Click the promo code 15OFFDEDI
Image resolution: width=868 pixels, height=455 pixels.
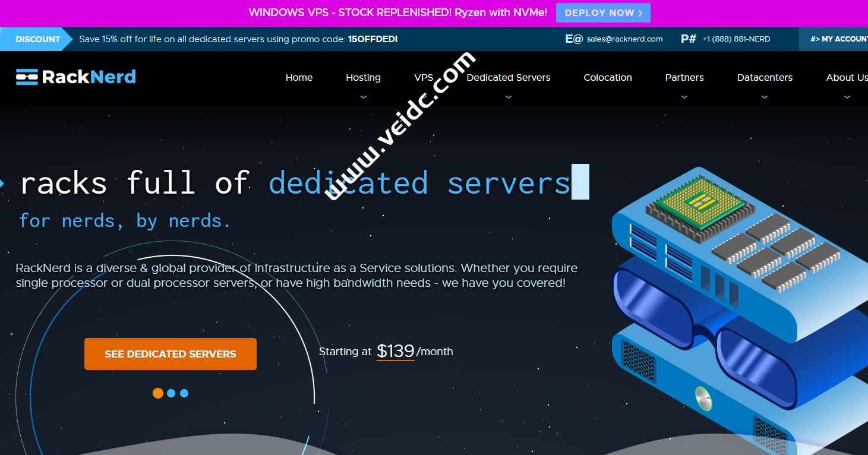tap(373, 39)
